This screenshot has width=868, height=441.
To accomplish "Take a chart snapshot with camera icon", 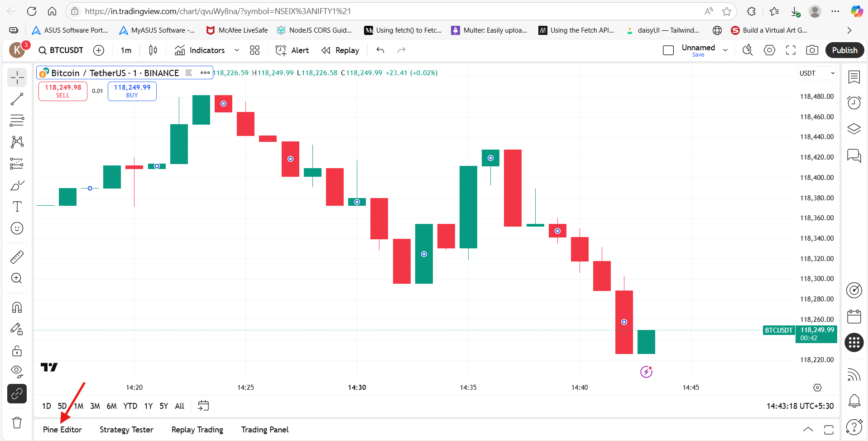I will [x=812, y=50].
